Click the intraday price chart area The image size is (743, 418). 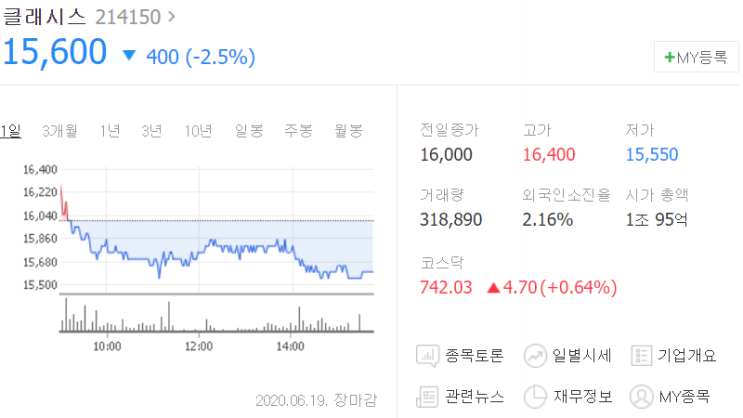[217, 230]
